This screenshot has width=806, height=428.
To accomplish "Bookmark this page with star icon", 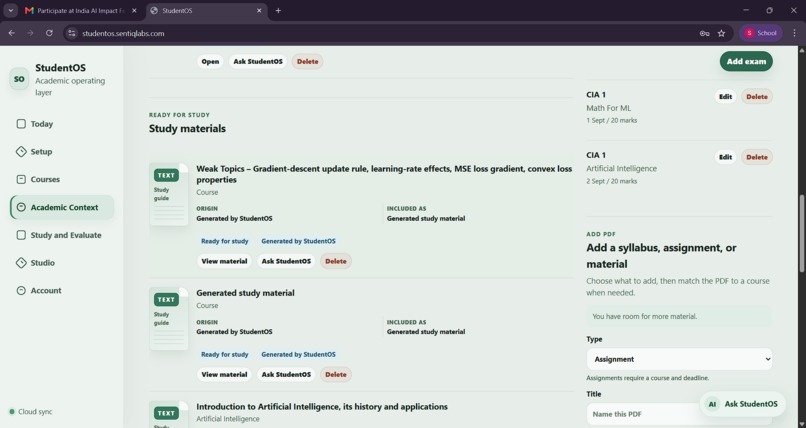I will coord(722,33).
